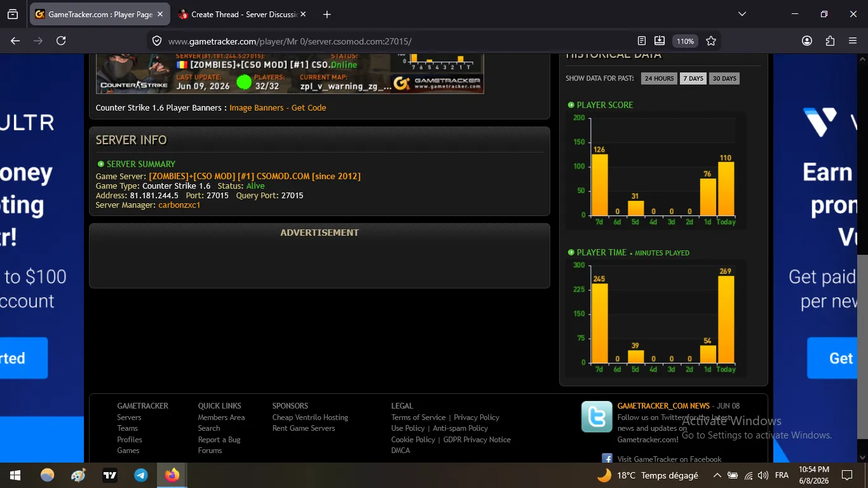Bookmark this page with the star icon
The width and height of the screenshot is (868, 488).
[x=711, y=41]
